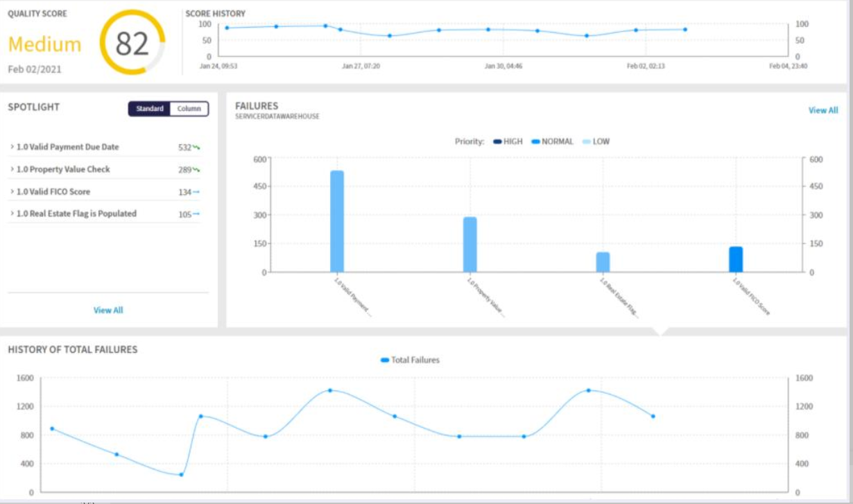Viewport: 853px width, 504px height.
Task: Click View All in the Failures panel
Action: 822,110
